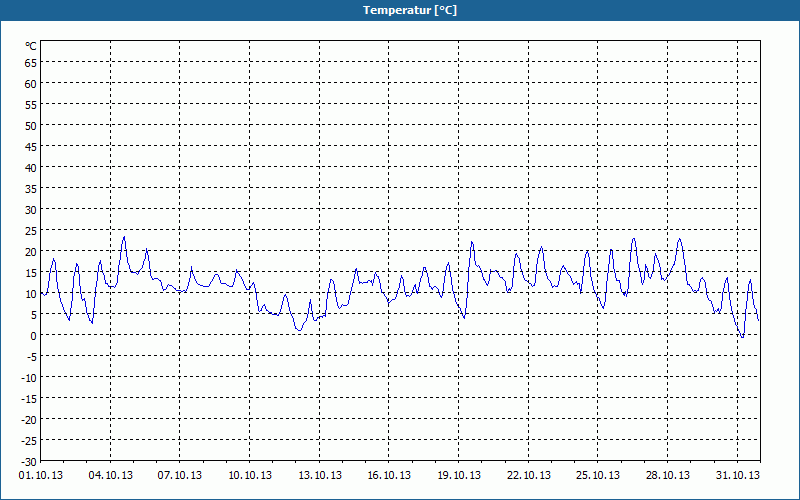
Task: Click the 0 value on the temperature axis
Action: 34,336
